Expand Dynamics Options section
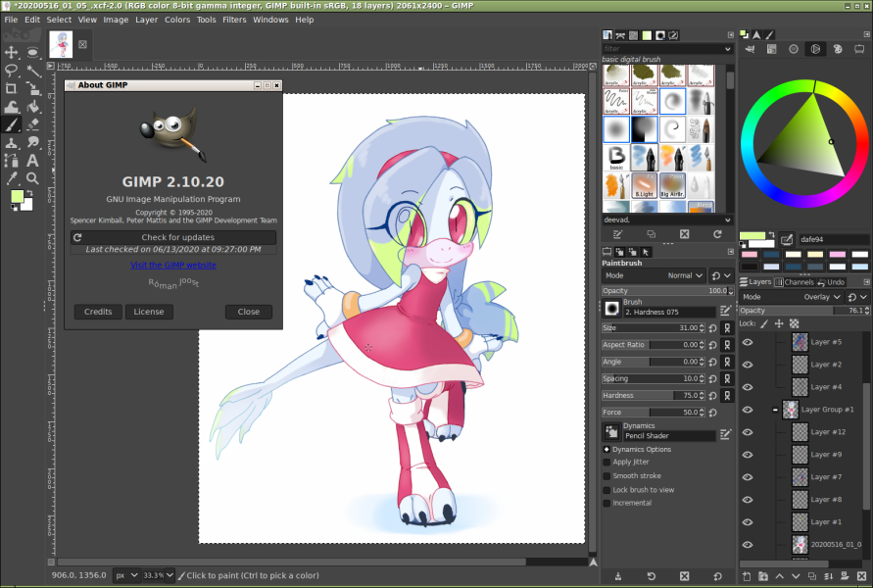Screen dimensions: 873x588 [606, 450]
